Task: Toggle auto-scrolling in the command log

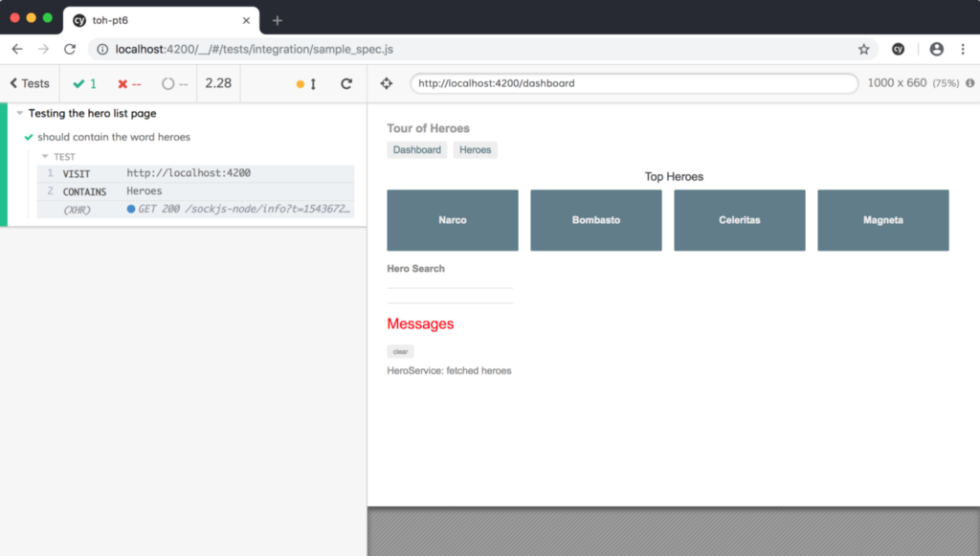Action: click(x=306, y=84)
